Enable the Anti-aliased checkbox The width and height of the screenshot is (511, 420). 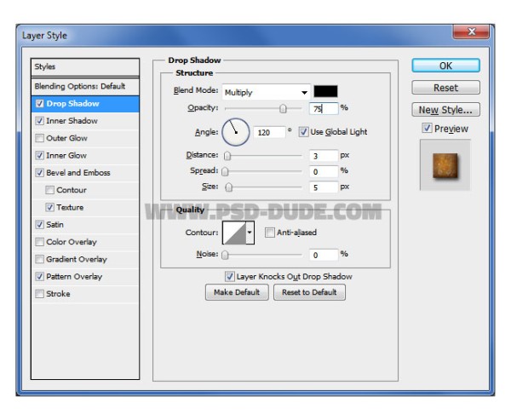click(270, 233)
